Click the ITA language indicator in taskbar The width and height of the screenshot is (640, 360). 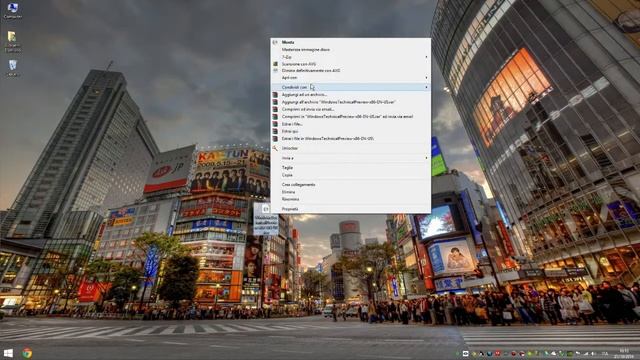605,353
